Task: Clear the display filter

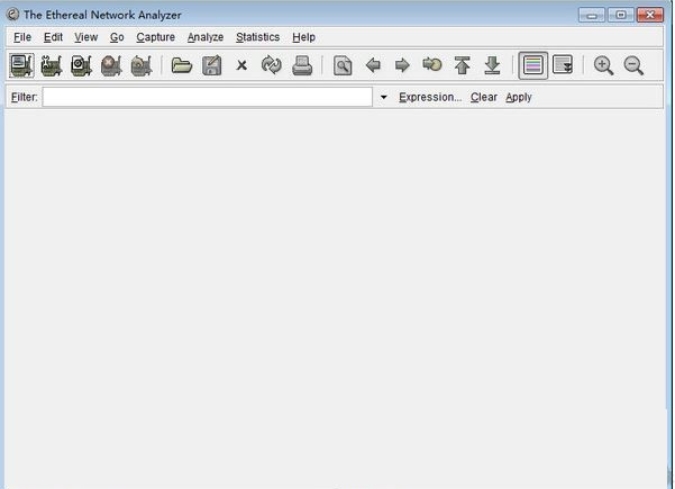Action: (x=483, y=97)
